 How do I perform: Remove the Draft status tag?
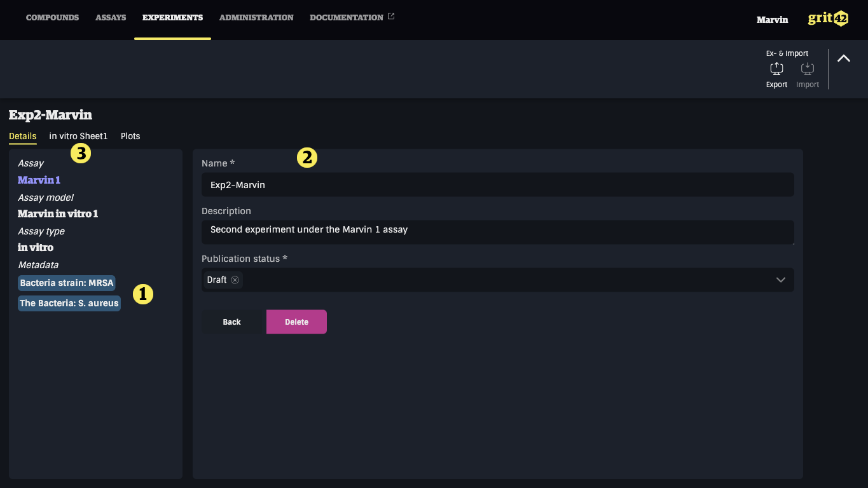point(235,280)
